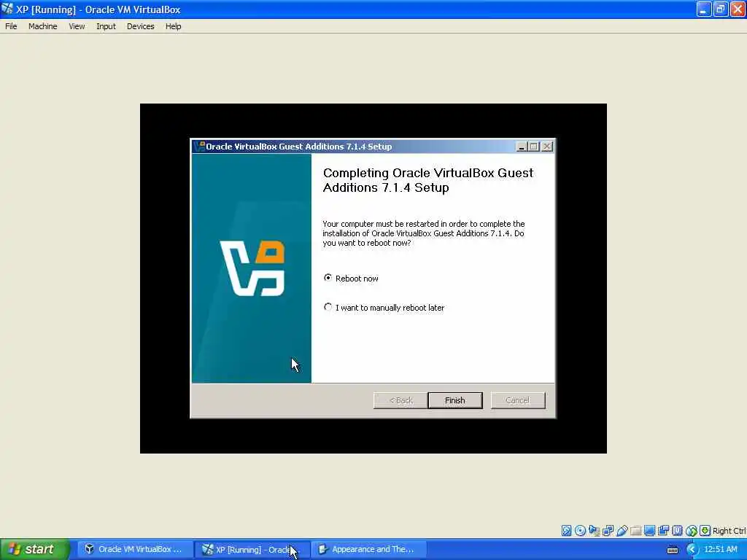Open the Machine menu
The width and height of the screenshot is (747, 560).
42,26
